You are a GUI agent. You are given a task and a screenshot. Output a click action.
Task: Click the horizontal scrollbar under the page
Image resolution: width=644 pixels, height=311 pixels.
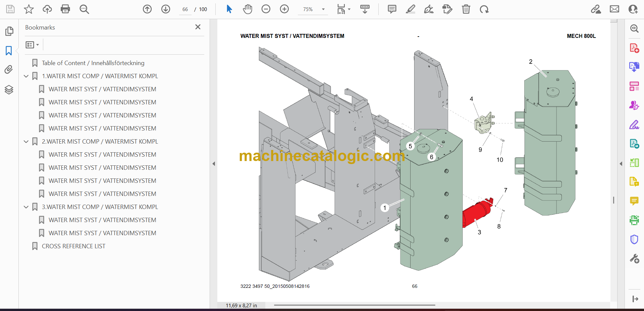click(355, 305)
